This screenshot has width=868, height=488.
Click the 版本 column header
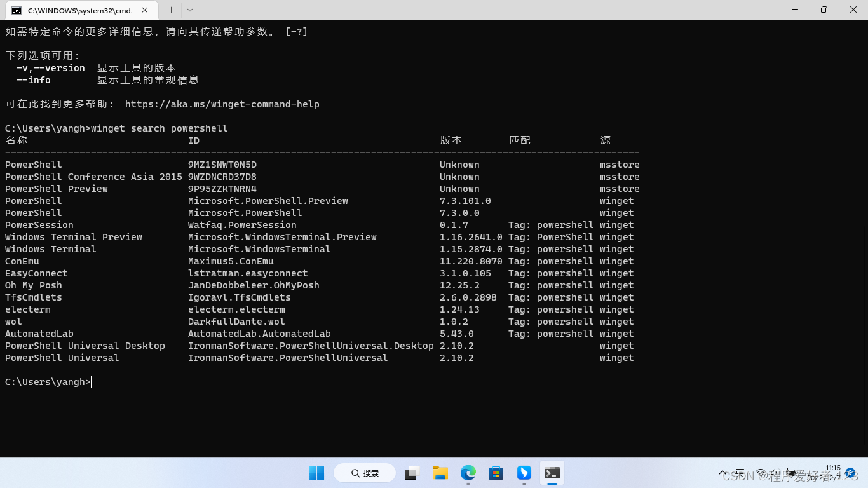point(451,140)
